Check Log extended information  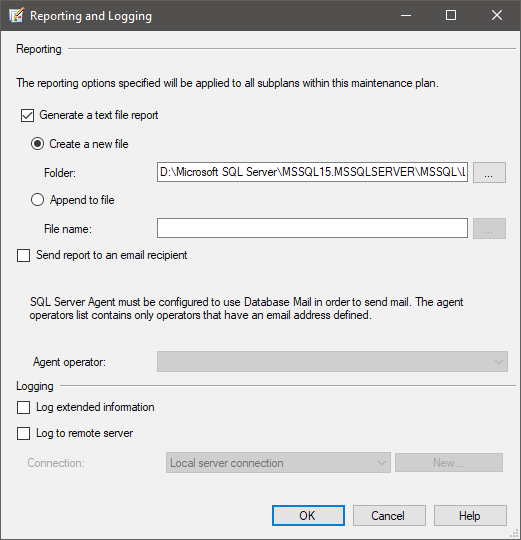pos(23,407)
